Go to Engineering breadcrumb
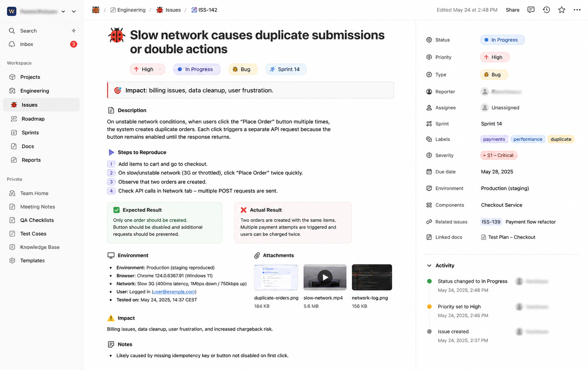This screenshot has height=370, width=588. point(128,10)
